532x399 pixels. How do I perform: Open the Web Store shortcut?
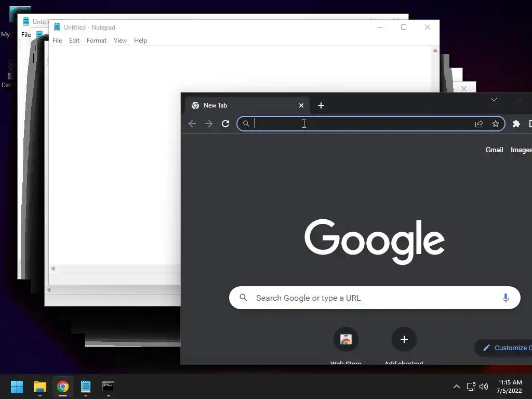[x=345, y=345]
